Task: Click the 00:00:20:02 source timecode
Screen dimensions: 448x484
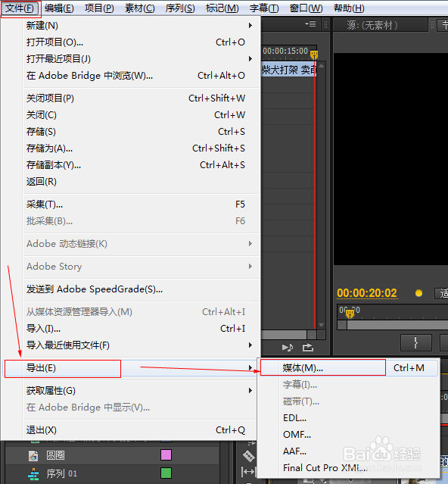Action: pos(367,293)
